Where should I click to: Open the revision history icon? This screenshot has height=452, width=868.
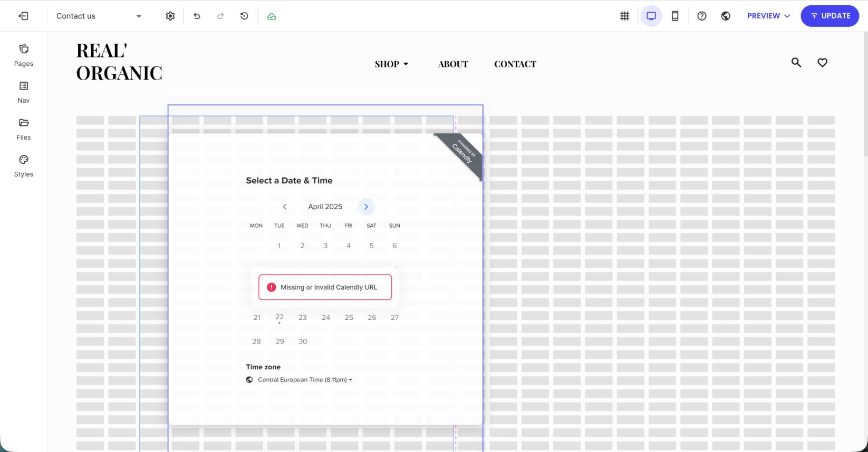244,16
